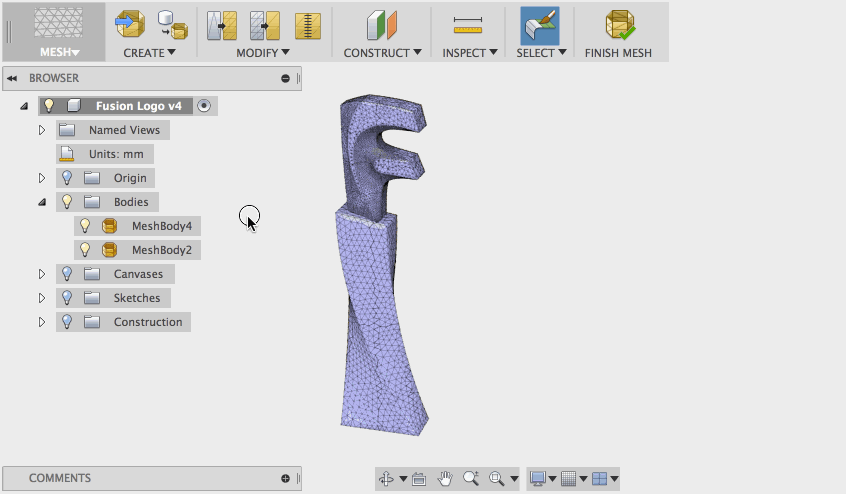Viewport: 846px width, 494px height.
Task: Expand the Named Views folder
Action: coord(42,130)
